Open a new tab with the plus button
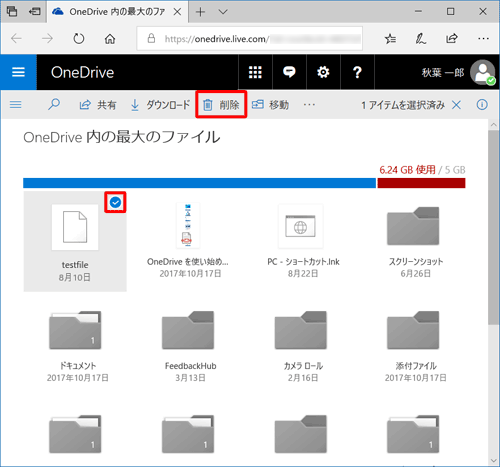The width and height of the screenshot is (500, 467). (x=200, y=12)
